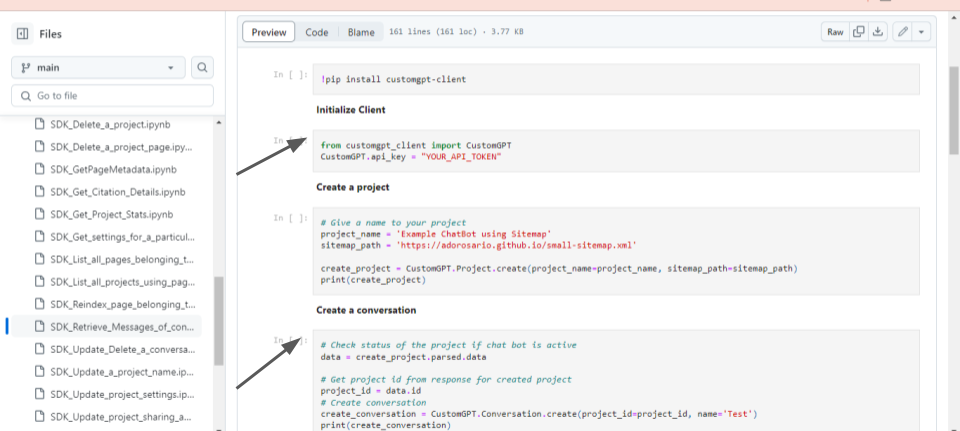Switch to the Code tab
This screenshot has width=960, height=431.
click(x=317, y=32)
